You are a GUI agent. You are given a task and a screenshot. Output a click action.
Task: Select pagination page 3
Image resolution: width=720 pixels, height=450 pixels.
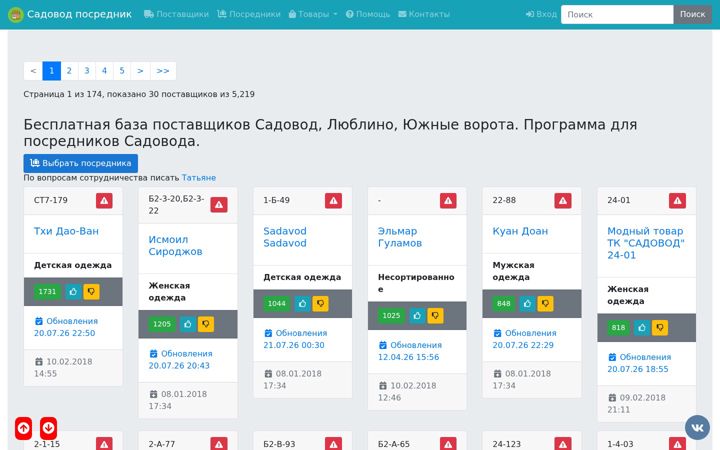(x=87, y=71)
